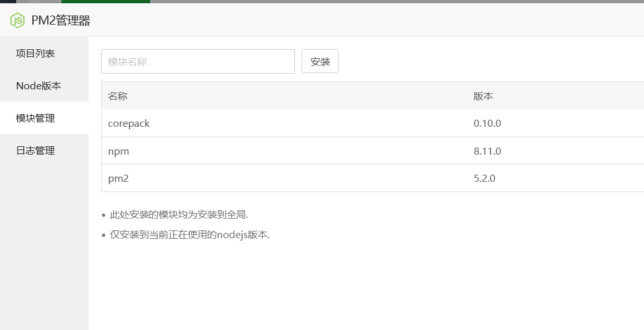Click the 名称 column header
The width and height of the screenshot is (644, 330).
coord(118,96)
